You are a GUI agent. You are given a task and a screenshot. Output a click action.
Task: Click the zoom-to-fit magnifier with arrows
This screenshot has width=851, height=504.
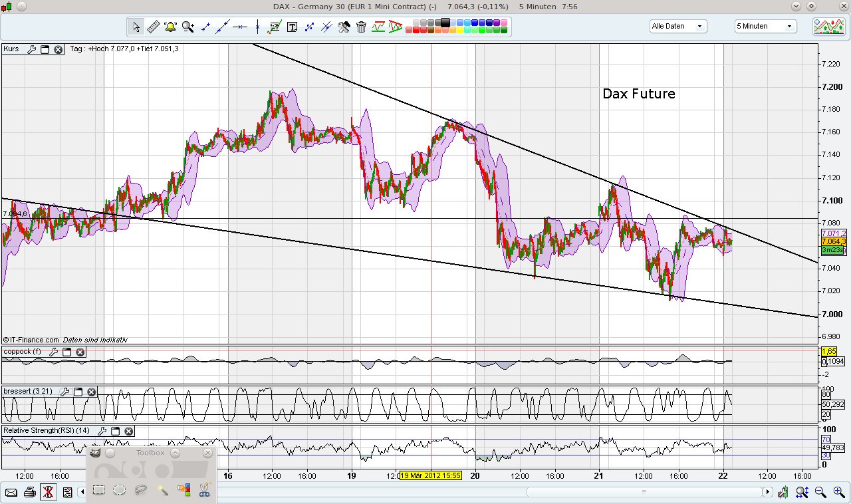(803, 492)
